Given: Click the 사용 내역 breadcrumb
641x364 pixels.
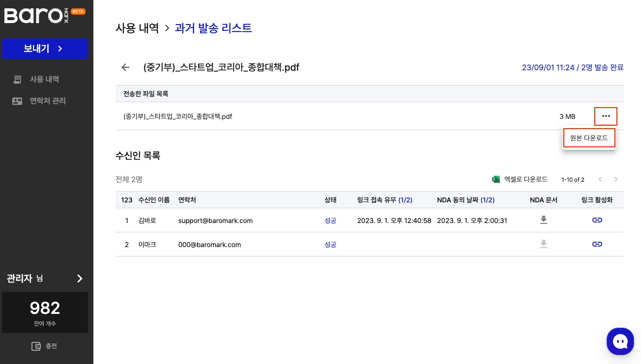Looking at the screenshot, I should pyautogui.click(x=137, y=28).
